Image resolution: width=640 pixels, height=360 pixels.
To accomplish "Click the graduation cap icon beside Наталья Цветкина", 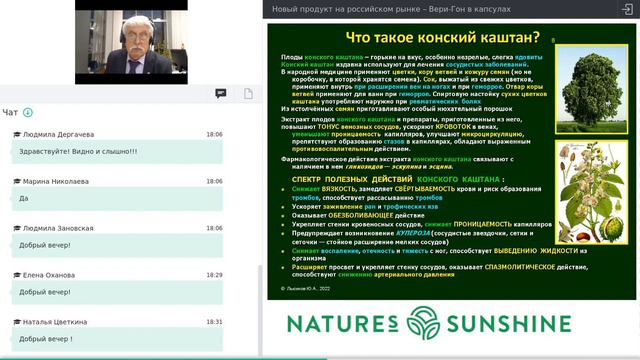I will point(17,322).
